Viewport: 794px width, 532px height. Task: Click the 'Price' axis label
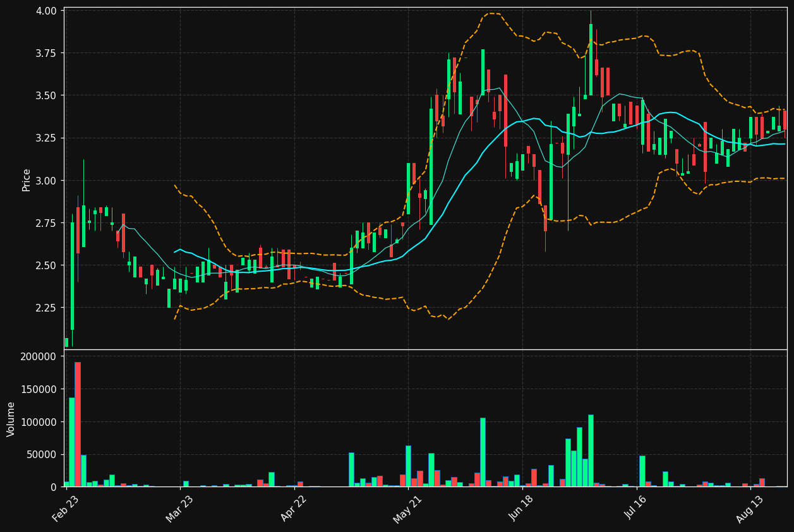(27, 180)
